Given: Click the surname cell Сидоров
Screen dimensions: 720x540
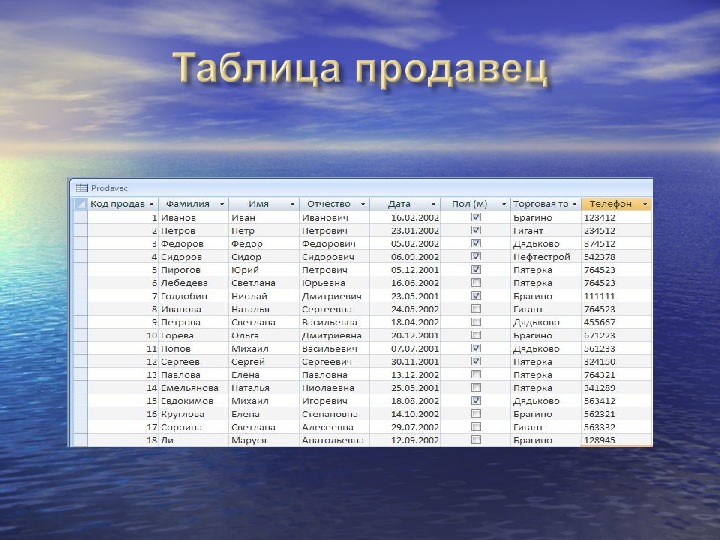Looking at the screenshot, I should 193,257.
